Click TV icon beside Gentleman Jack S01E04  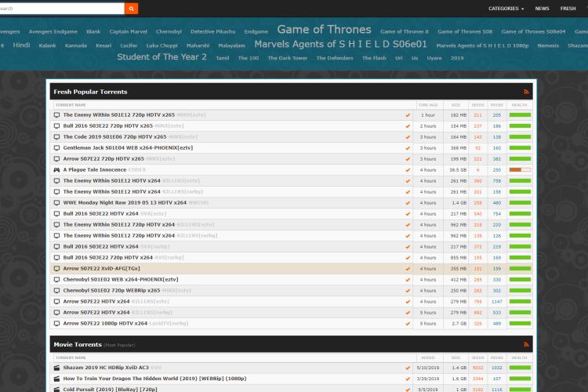click(x=56, y=148)
